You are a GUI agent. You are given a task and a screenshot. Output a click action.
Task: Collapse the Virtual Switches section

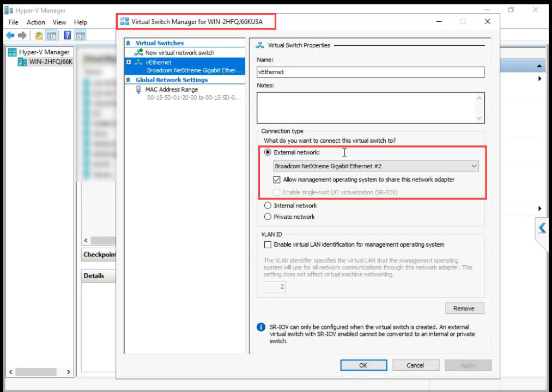129,43
